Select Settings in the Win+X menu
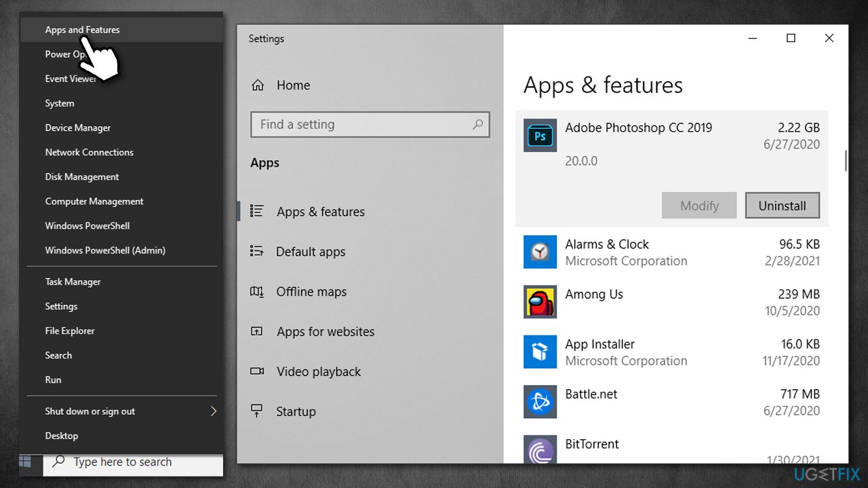Image resolution: width=868 pixels, height=488 pixels. pyautogui.click(x=121, y=306)
